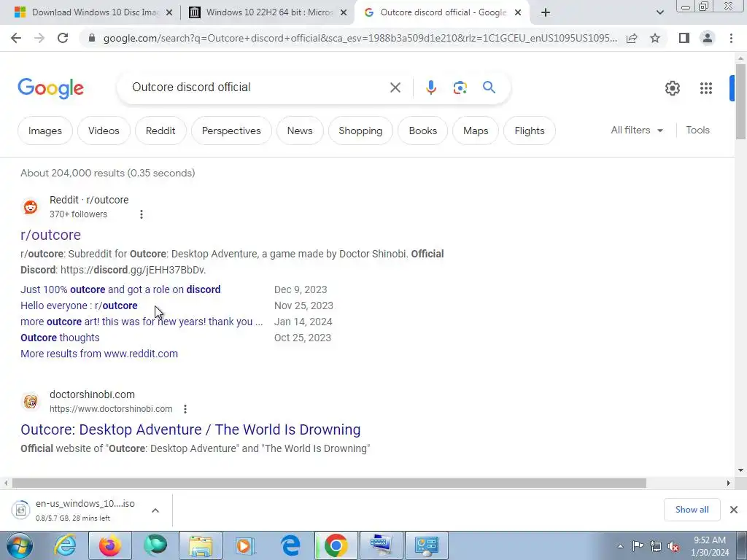Image resolution: width=747 pixels, height=560 pixels.
Task: Open more options for Reddit r/outcore result
Action: coord(142,214)
